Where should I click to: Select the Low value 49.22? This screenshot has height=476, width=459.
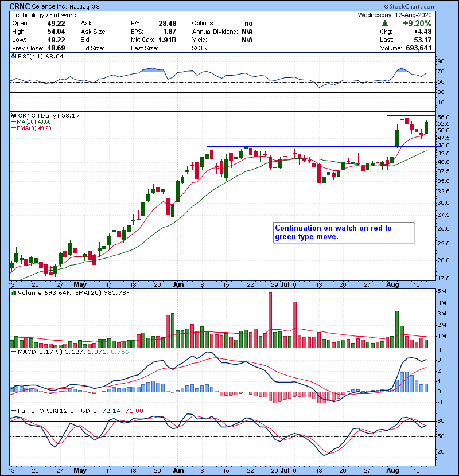56,40
